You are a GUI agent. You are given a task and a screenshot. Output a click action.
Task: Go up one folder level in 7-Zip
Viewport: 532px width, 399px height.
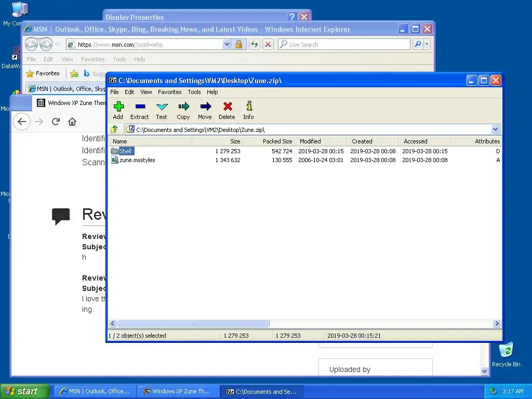coord(114,129)
